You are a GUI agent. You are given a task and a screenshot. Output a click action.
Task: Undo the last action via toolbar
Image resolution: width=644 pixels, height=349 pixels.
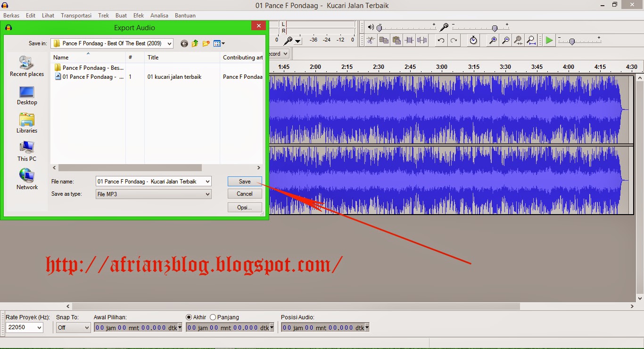(441, 41)
